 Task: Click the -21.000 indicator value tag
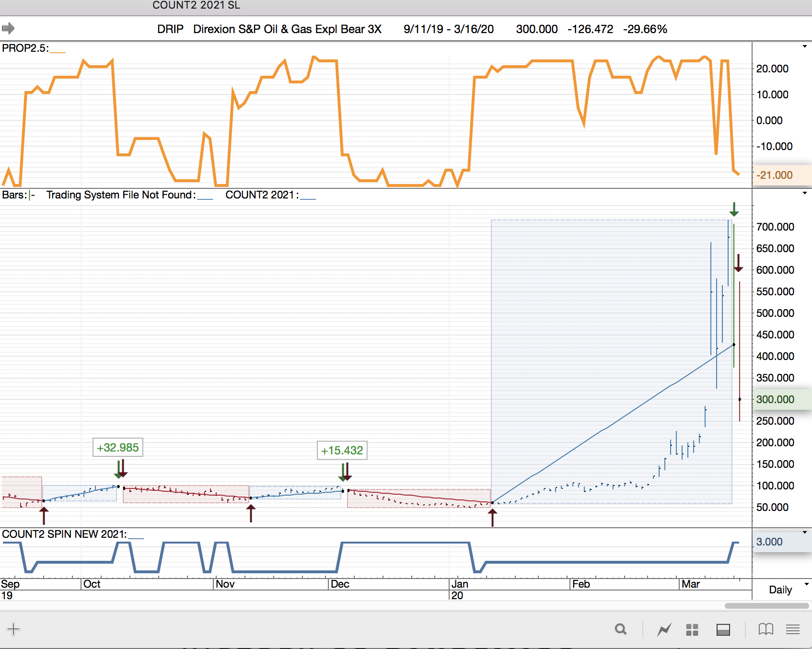click(782, 175)
